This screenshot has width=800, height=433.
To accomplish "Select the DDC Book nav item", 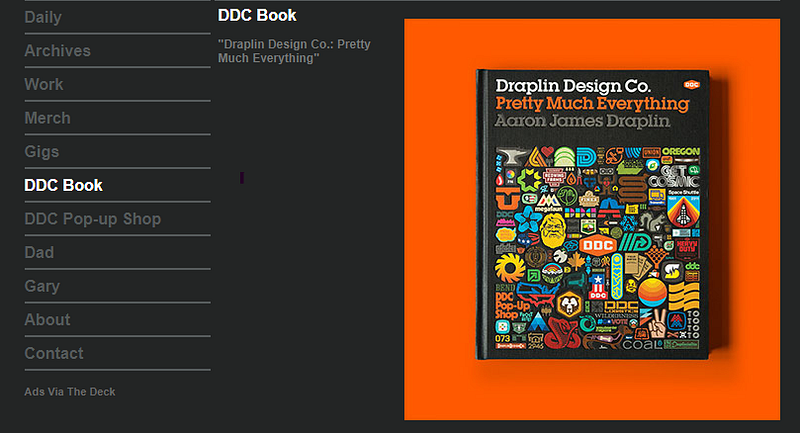I will coord(63,186).
